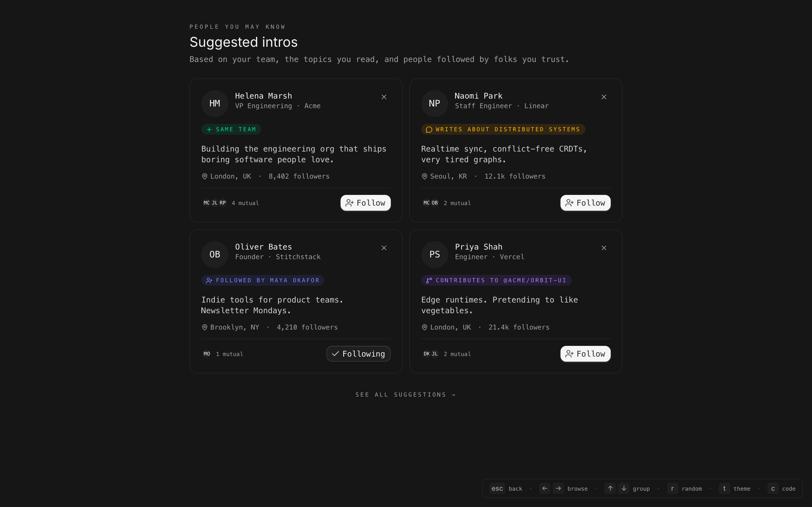
Task: Open Naomi Park's NP avatar
Action: click(x=434, y=104)
